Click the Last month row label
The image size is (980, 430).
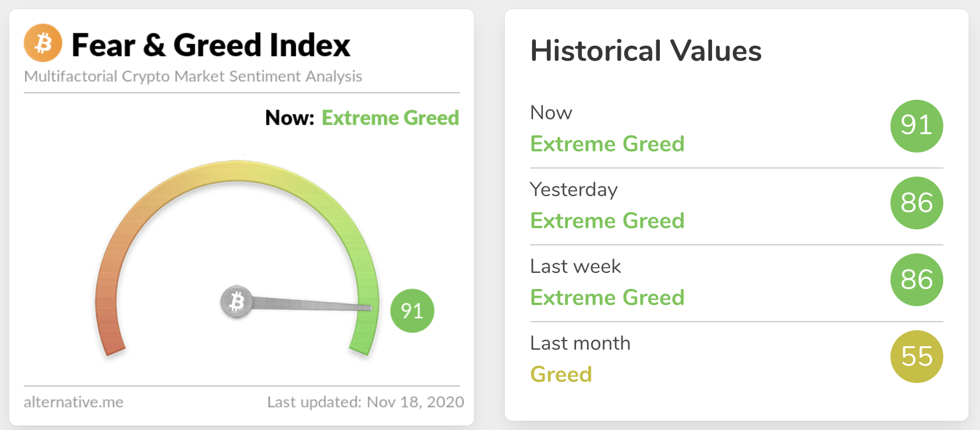point(580,343)
